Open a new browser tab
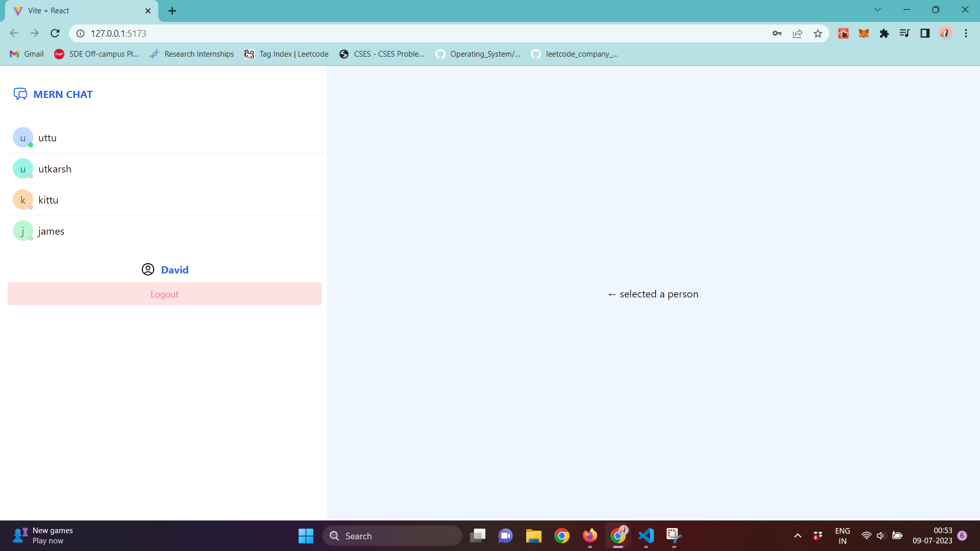The image size is (980, 551). pyautogui.click(x=172, y=11)
